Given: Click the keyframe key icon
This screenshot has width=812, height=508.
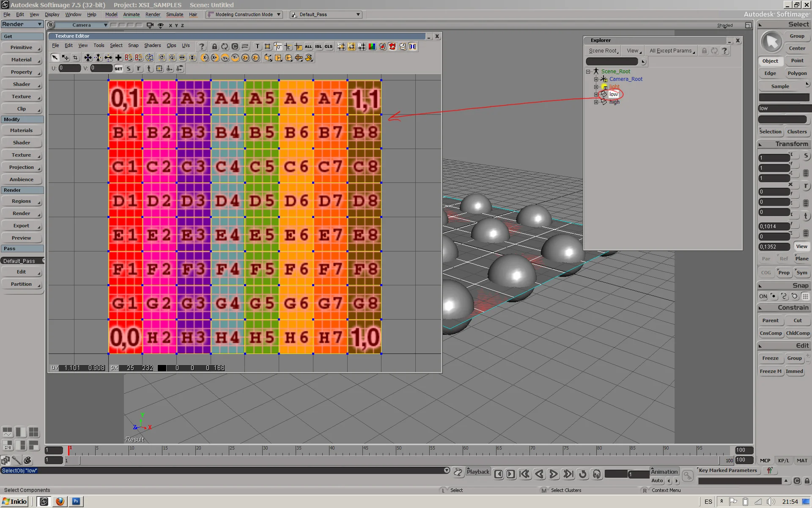Looking at the screenshot, I should 688,476.
